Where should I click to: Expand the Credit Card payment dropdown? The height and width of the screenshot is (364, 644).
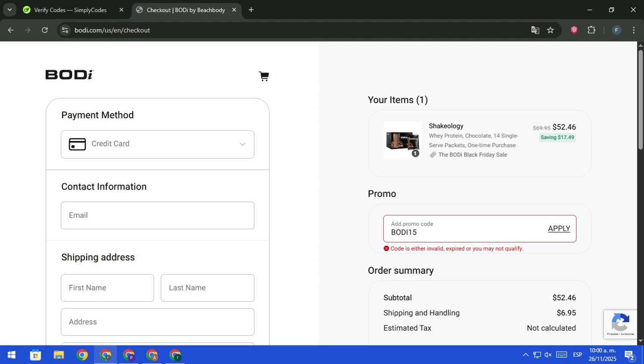click(x=158, y=144)
